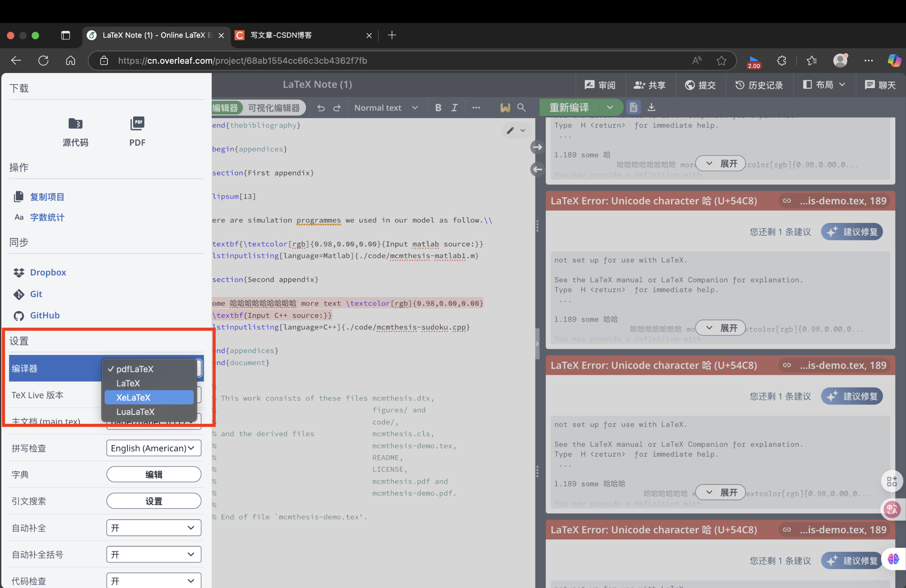Viewport: 906px width, 588px height.
Task: Open Git sync option
Action: (x=36, y=294)
